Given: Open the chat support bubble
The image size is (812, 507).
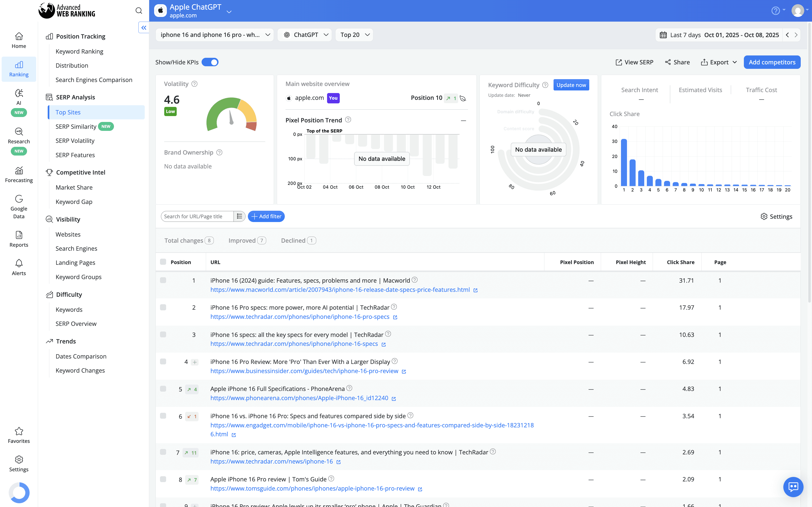Looking at the screenshot, I should [793, 487].
